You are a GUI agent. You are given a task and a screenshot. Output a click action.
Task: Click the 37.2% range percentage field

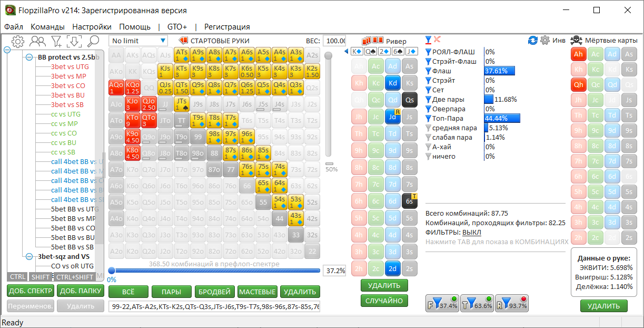point(334,271)
